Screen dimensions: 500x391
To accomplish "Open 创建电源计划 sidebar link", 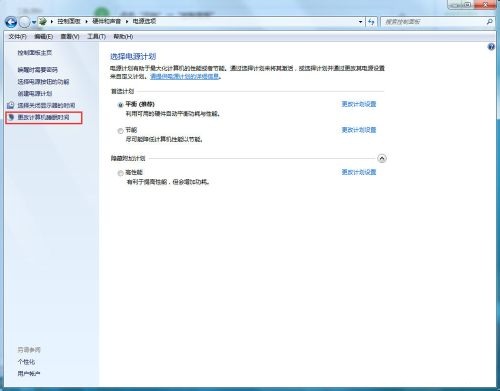I will [35, 93].
